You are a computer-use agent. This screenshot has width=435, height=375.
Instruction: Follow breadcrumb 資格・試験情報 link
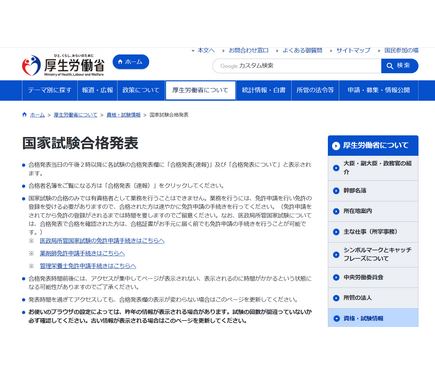(x=123, y=115)
